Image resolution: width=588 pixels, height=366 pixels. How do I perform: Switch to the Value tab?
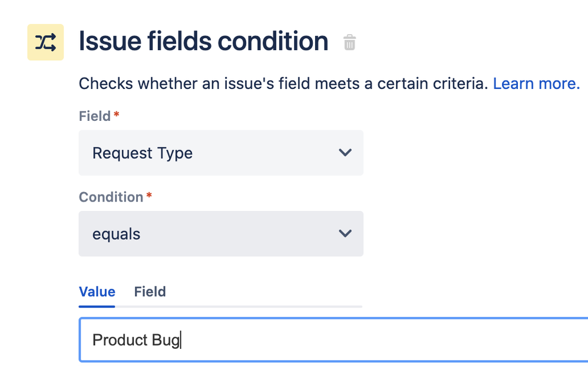[97, 292]
